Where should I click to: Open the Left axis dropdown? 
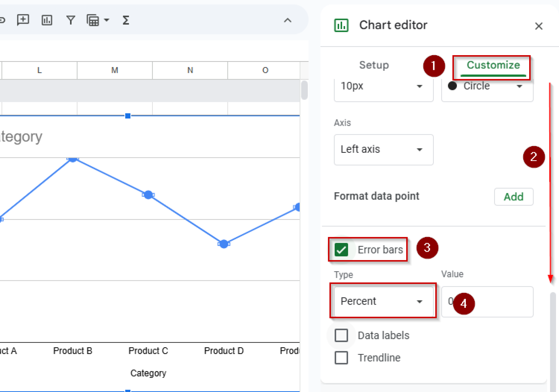pyautogui.click(x=383, y=150)
